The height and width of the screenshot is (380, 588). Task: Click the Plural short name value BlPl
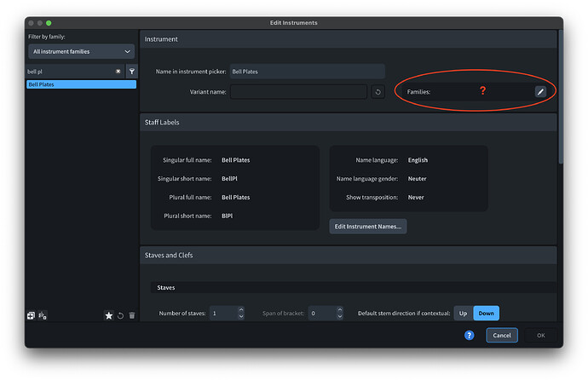pyautogui.click(x=227, y=216)
